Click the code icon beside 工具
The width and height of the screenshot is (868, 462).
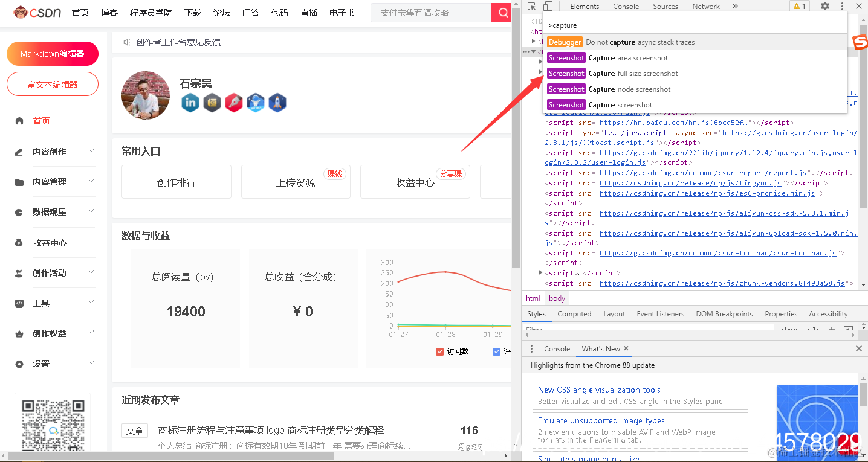[19, 303]
